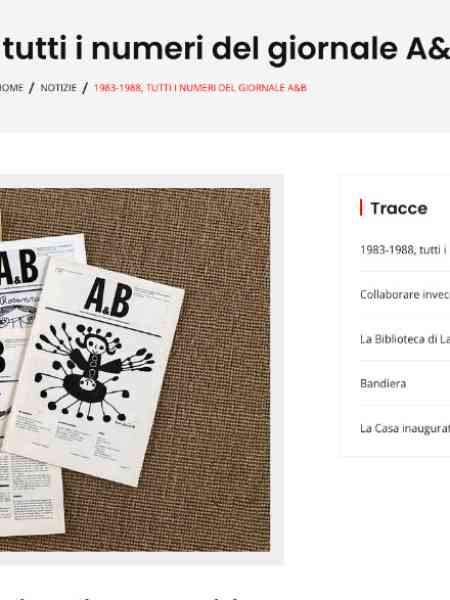Click the black figure drawing on magazine cover

click(x=94, y=372)
